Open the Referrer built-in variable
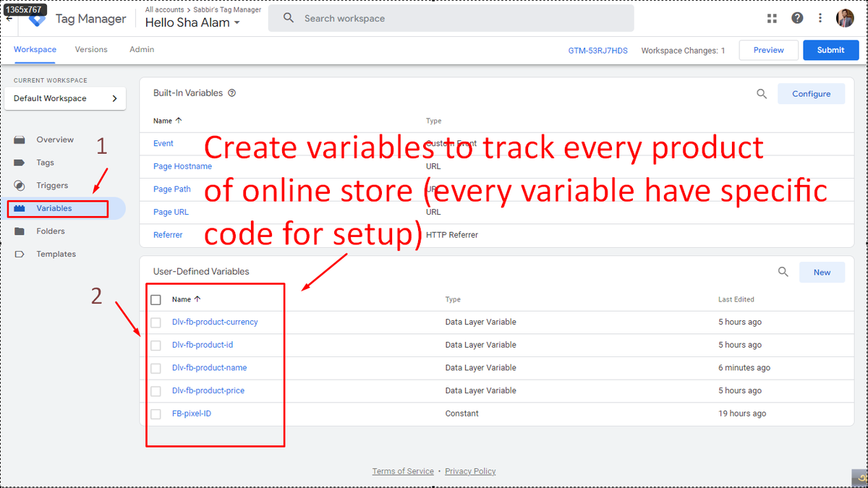This screenshot has width=868, height=488. pyautogui.click(x=168, y=235)
